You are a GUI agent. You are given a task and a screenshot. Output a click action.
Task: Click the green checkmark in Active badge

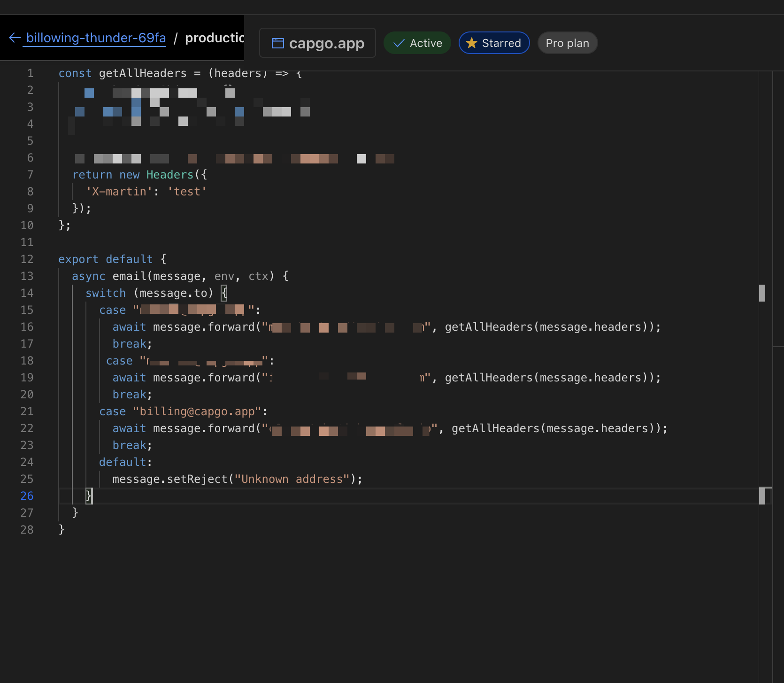[x=398, y=43]
